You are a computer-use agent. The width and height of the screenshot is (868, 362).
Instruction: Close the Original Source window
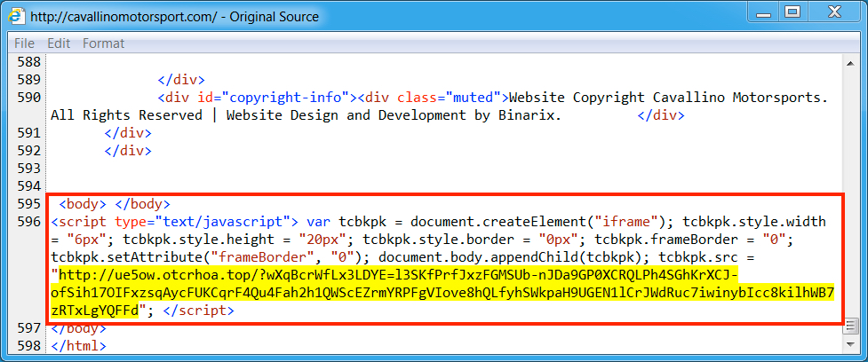point(834,12)
